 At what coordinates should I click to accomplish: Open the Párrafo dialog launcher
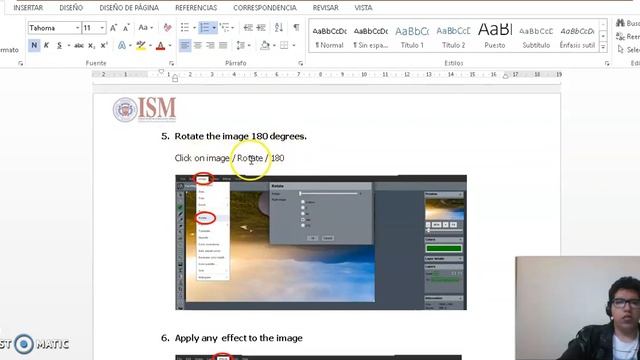click(300, 63)
